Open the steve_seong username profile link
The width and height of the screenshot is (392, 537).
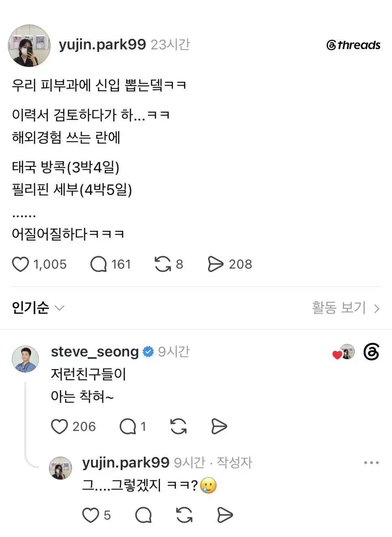95,352
